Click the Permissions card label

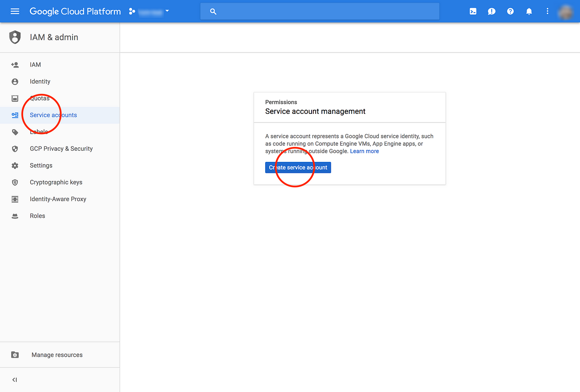tap(281, 102)
